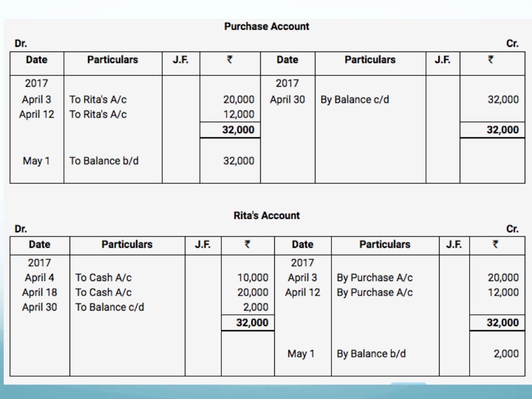Select 'To Cash A/c' entry worth 10,000

(x=103, y=277)
